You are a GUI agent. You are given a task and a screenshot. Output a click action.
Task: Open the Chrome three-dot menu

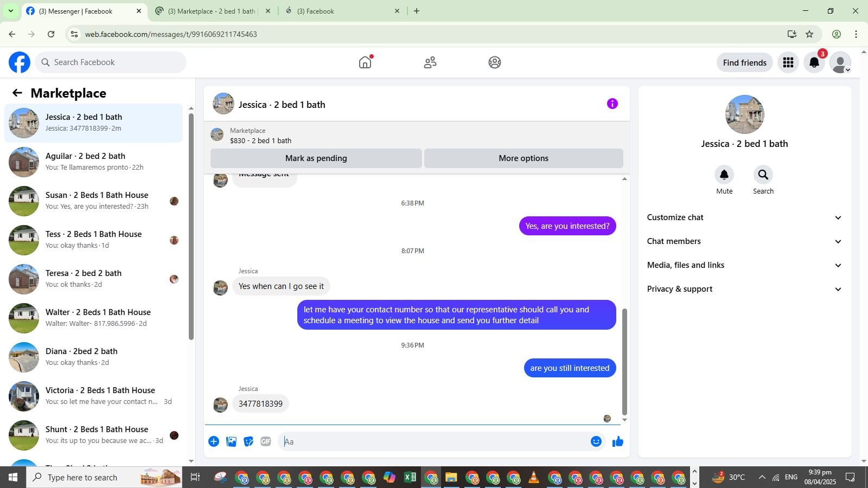tap(856, 34)
